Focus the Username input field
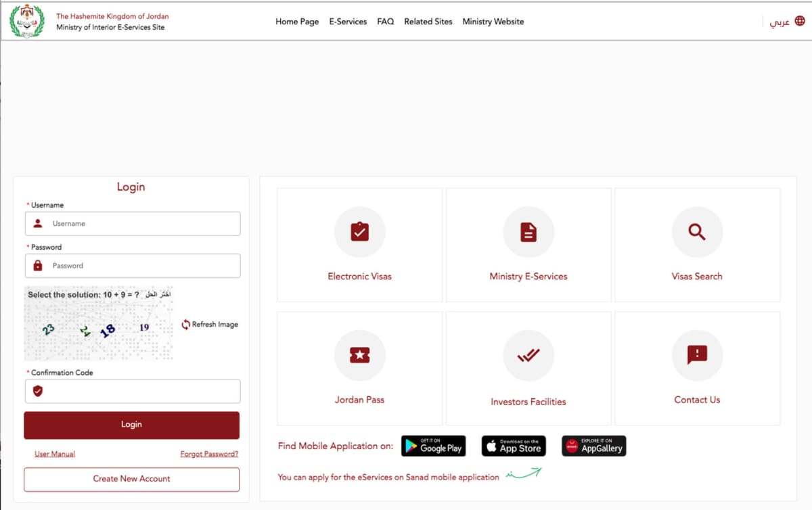The width and height of the screenshot is (812, 510). point(142,223)
